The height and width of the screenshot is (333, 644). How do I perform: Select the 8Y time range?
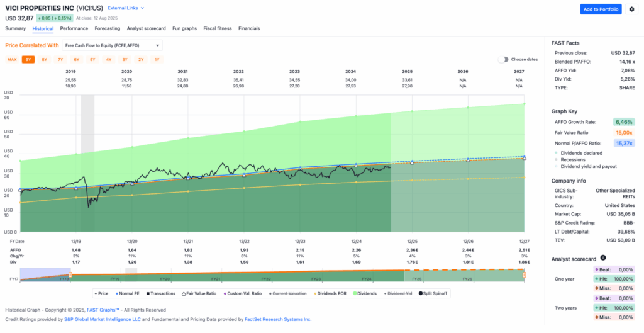(45, 60)
